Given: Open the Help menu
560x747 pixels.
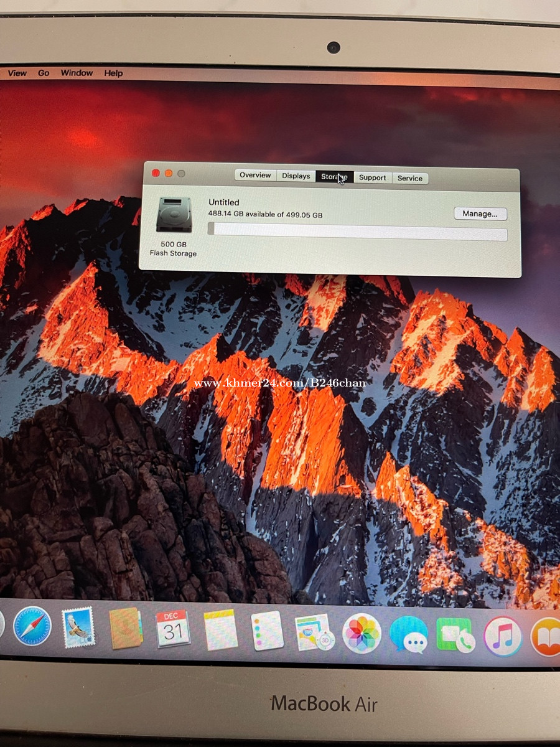Looking at the screenshot, I should click(x=113, y=73).
